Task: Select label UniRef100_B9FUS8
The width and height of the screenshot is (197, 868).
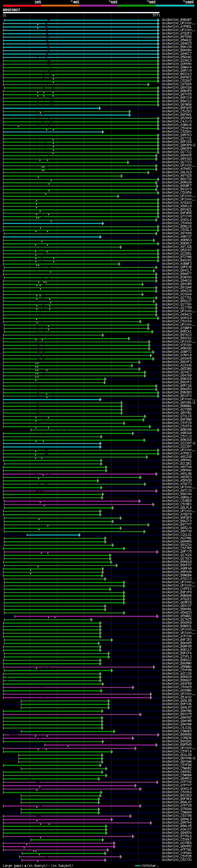Action: click(x=176, y=142)
